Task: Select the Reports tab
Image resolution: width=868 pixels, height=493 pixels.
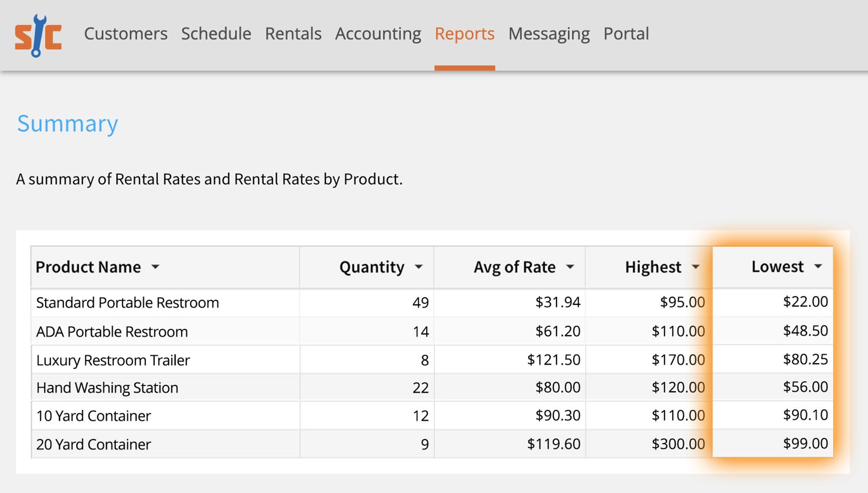Action: (464, 34)
